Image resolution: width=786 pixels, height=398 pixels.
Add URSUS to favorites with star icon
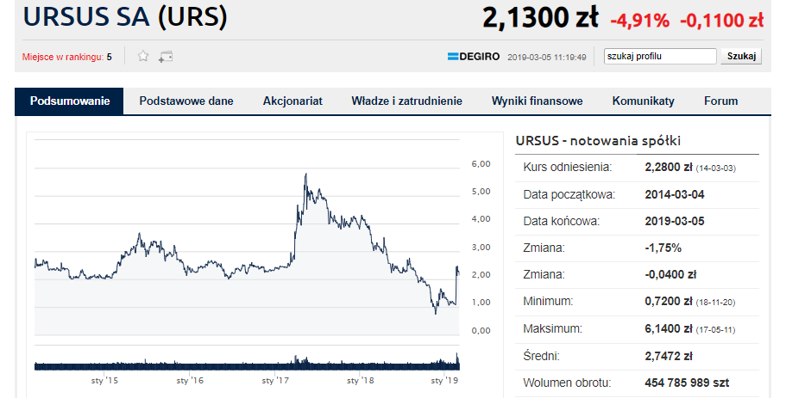pos(143,56)
